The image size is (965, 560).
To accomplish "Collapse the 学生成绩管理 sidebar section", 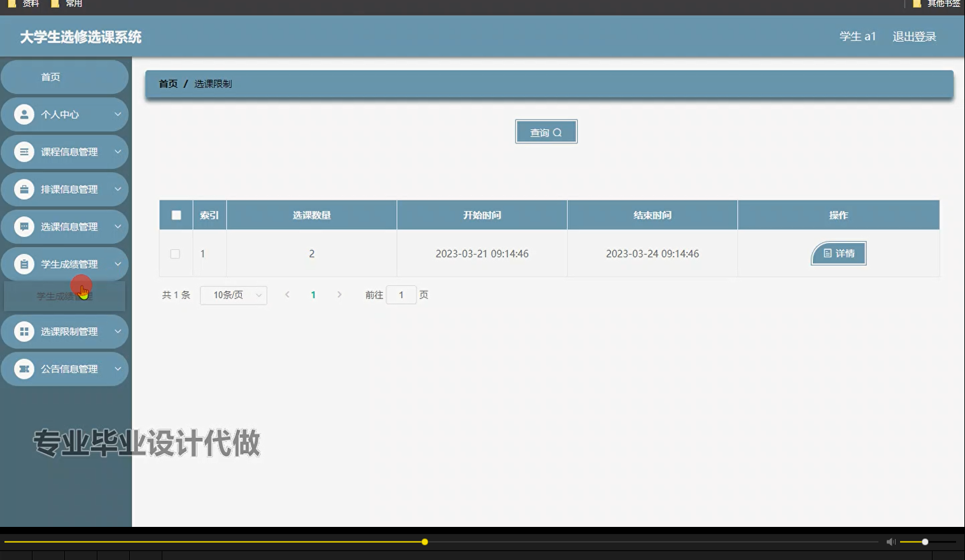I will [116, 263].
